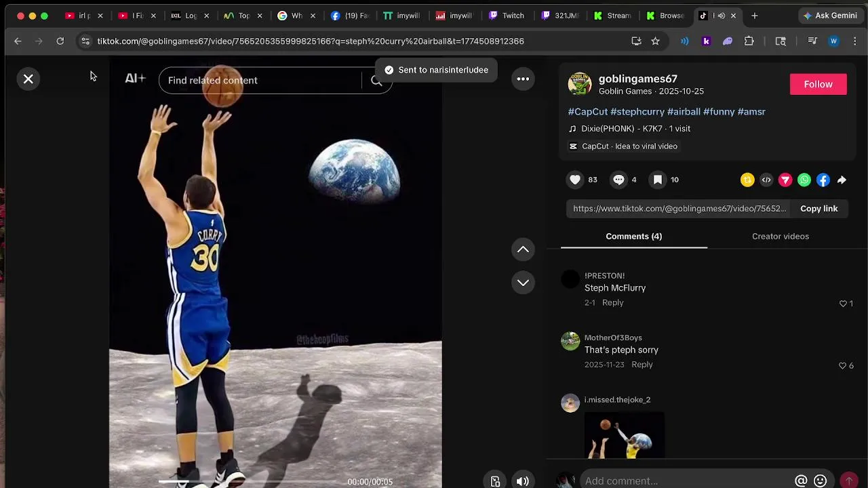Open the AI+ related content tool
This screenshot has width=868, height=488.
[x=135, y=79]
